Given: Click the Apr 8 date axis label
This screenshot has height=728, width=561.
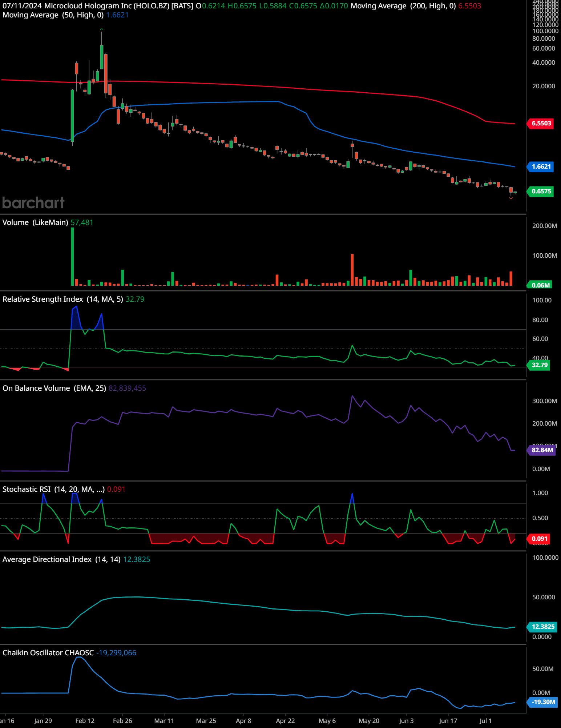Looking at the screenshot, I should tap(243, 721).
